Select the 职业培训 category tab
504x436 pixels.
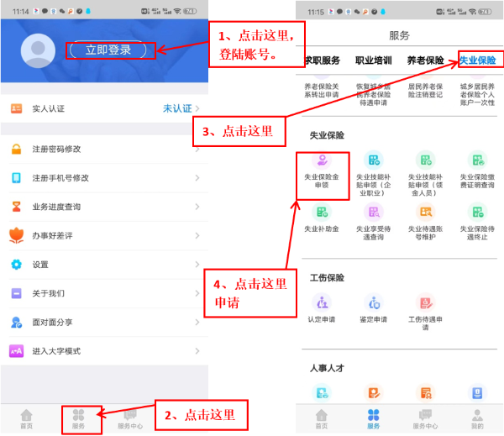coord(374,60)
